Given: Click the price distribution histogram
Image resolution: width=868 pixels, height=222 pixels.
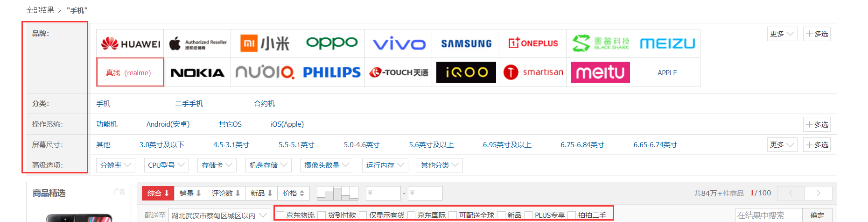Looking at the screenshot, I should [x=337, y=193].
